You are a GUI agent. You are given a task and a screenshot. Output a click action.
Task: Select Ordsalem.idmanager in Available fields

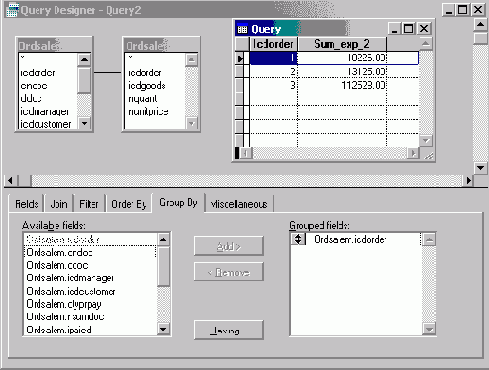coord(90,278)
